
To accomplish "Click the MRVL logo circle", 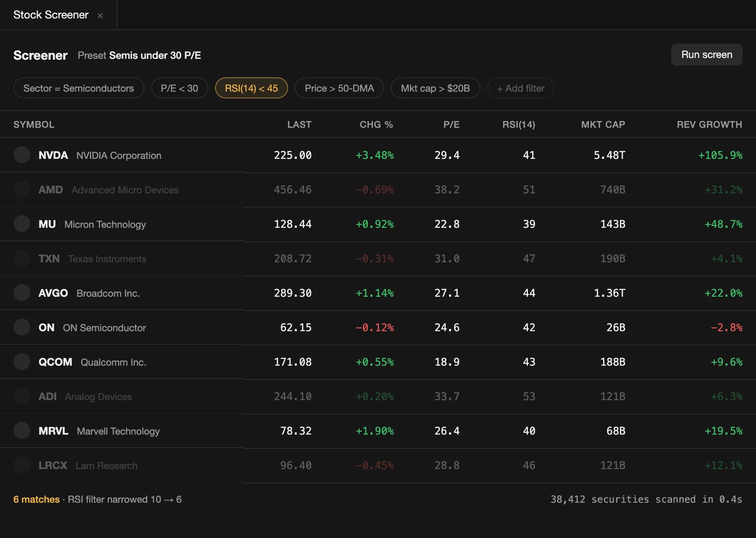I will pyautogui.click(x=22, y=430).
